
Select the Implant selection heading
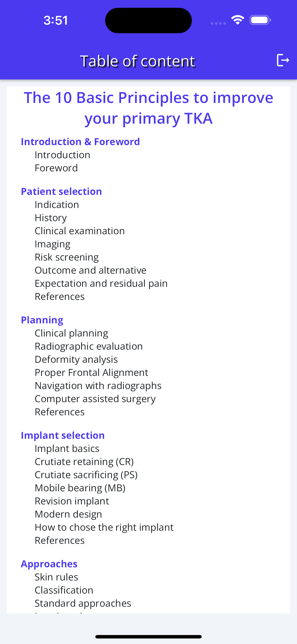click(x=62, y=435)
